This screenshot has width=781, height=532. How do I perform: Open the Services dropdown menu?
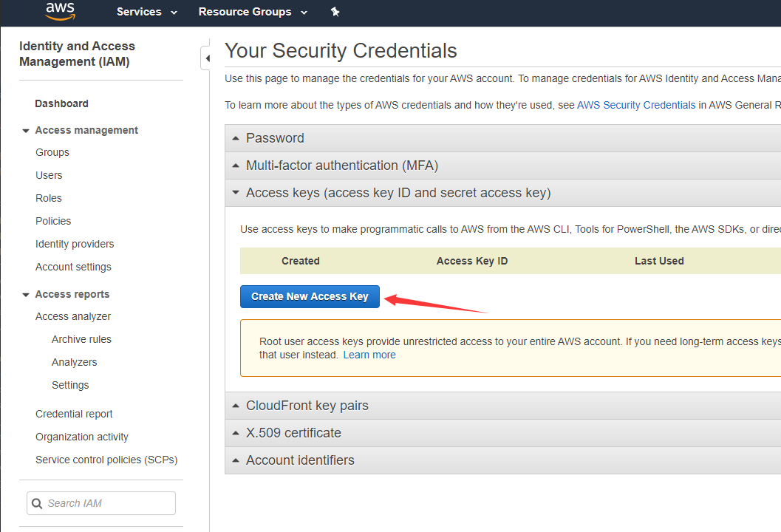(x=147, y=12)
